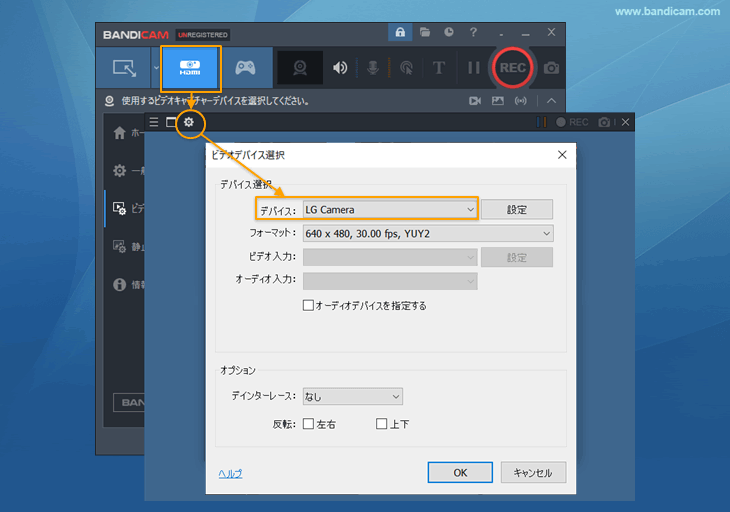
Task: Open the ヘルプ link
Action: click(x=230, y=473)
